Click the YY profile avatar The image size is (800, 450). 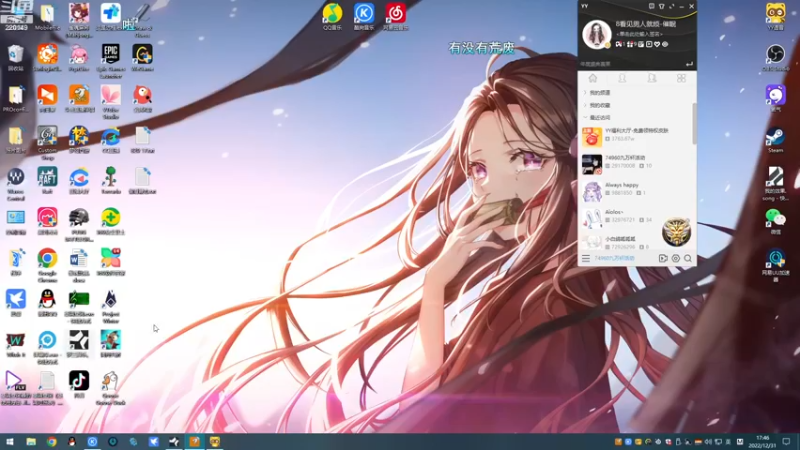[x=596, y=34]
